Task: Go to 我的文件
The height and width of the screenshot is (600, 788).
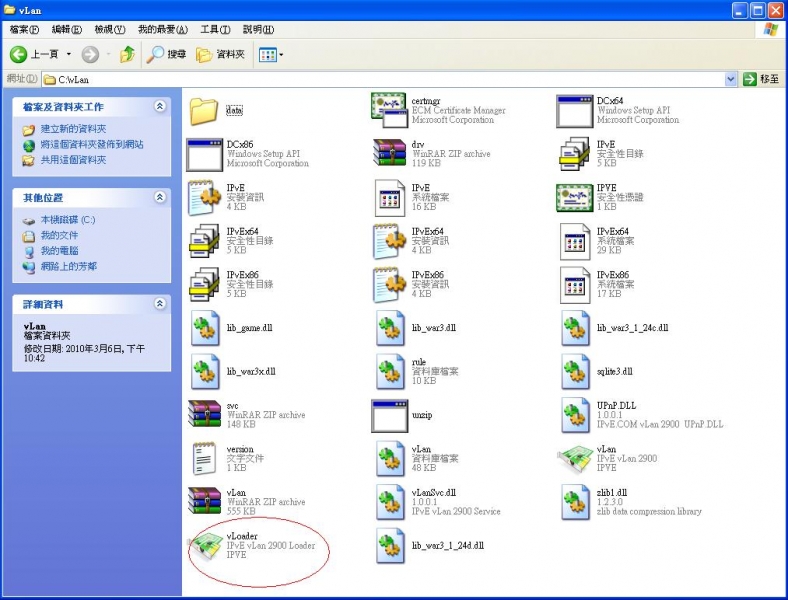Action: point(59,236)
